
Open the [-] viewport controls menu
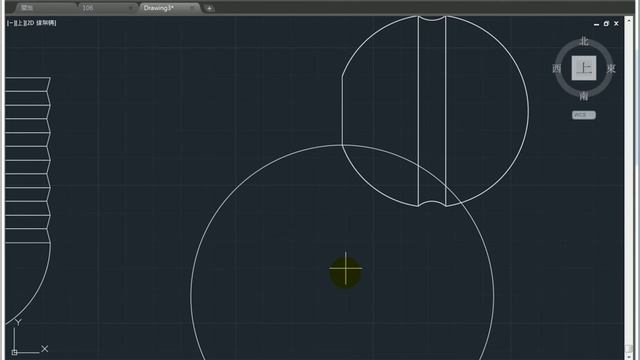pyautogui.click(x=10, y=23)
